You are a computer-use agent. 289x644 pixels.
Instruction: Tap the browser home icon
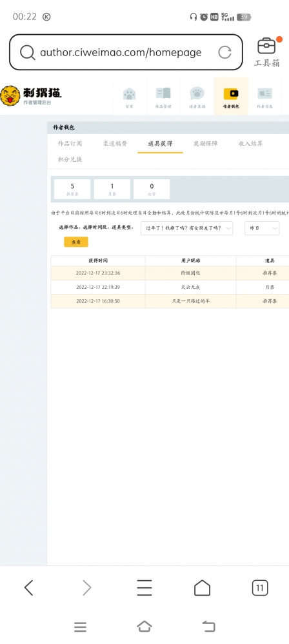[x=202, y=588]
